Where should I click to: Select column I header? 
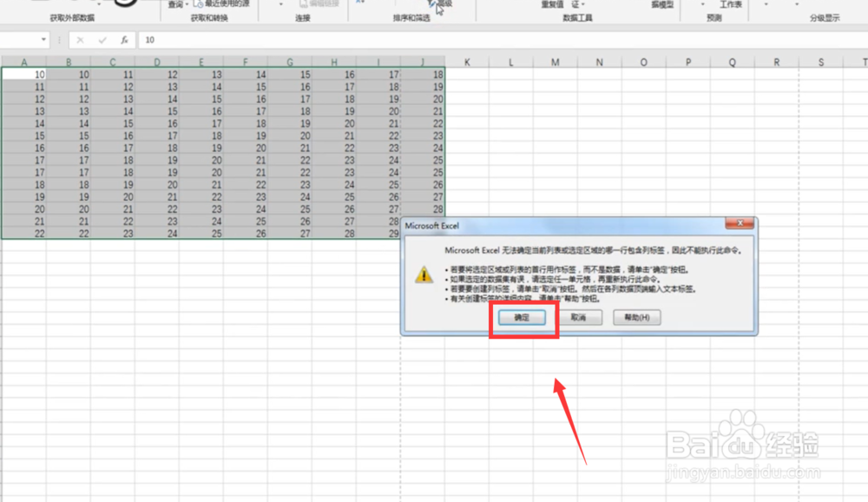tap(378, 62)
